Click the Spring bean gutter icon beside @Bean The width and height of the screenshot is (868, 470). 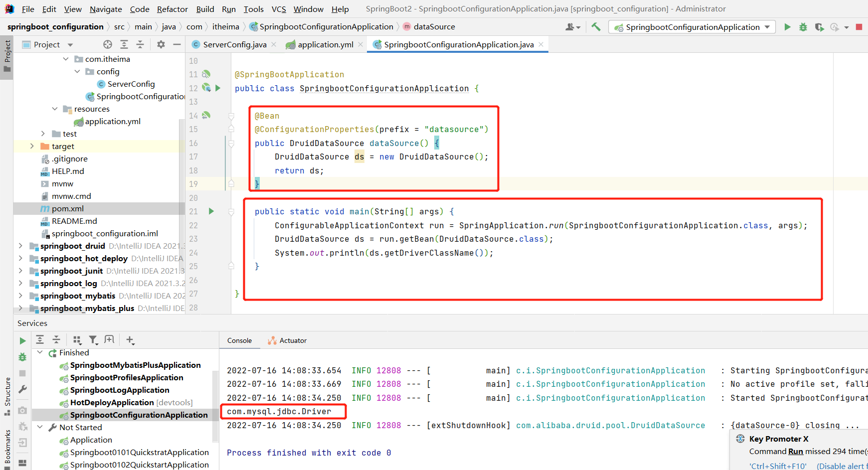coord(206,116)
